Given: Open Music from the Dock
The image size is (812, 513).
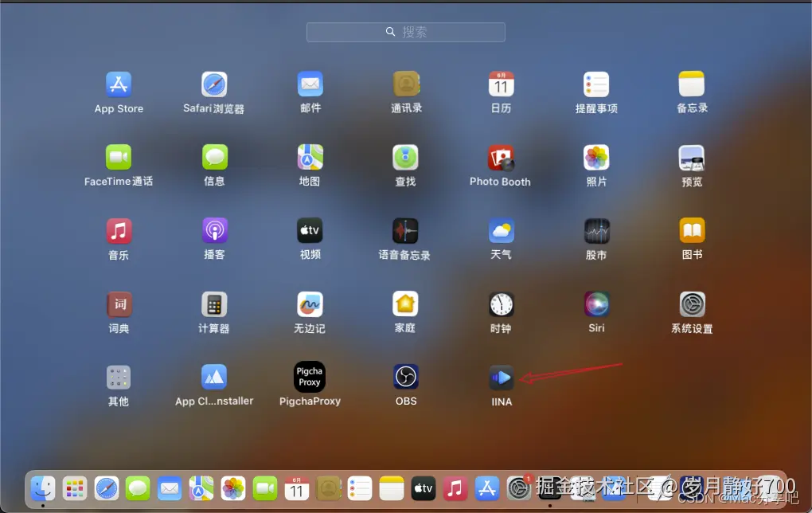Looking at the screenshot, I should 455,488.
